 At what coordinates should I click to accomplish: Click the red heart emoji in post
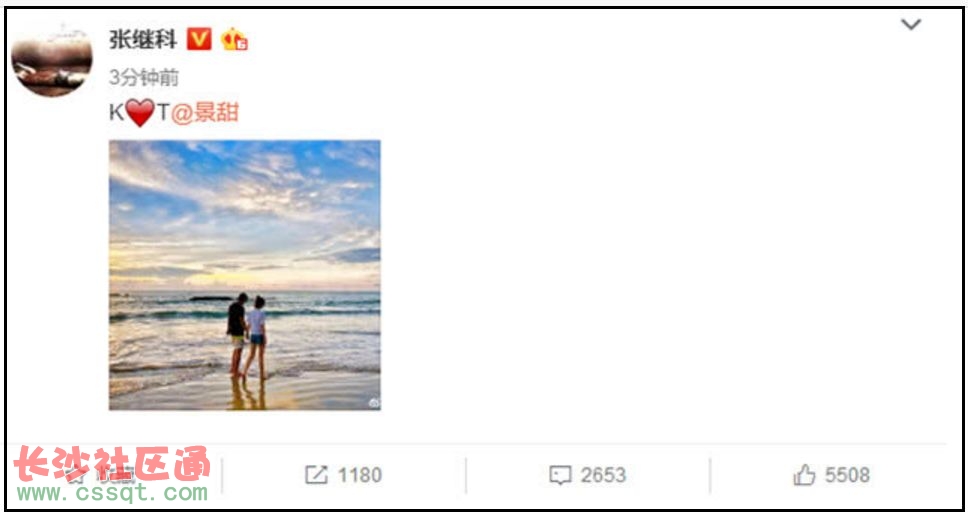tap(140, 113)
